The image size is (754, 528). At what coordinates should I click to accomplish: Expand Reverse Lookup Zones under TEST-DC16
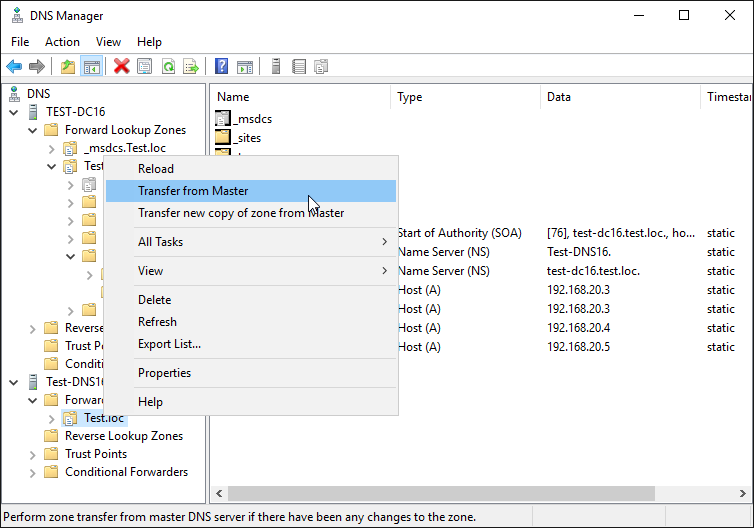pos(32,329)
